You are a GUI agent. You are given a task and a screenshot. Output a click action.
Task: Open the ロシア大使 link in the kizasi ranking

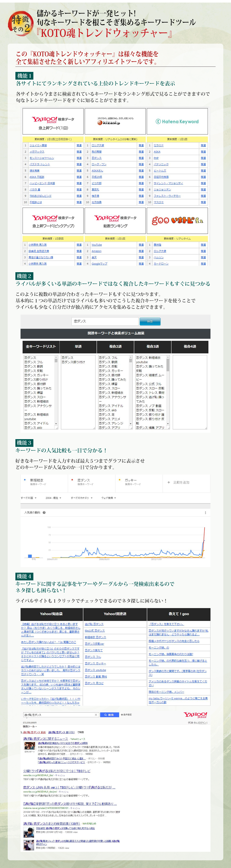[x=98, y=146]
